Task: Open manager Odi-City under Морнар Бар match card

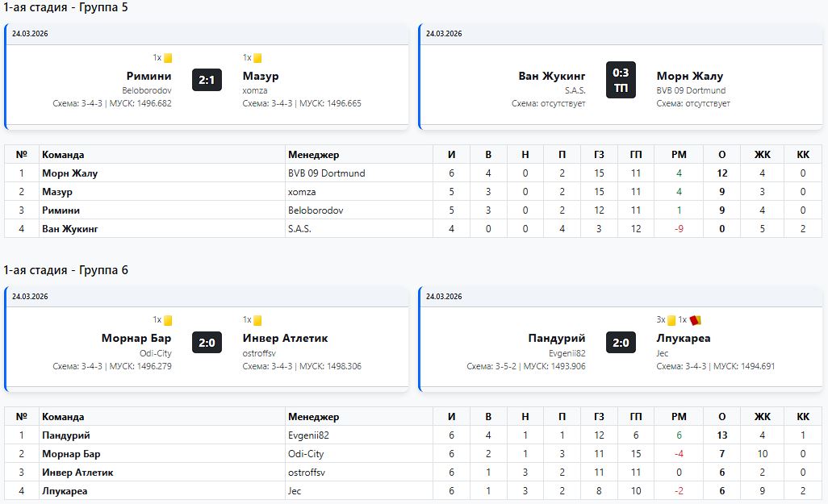Action: tap(156, 353)
